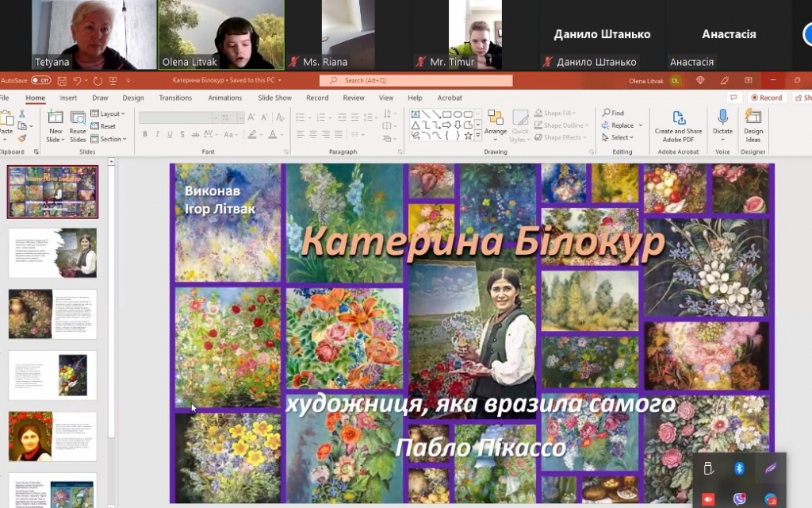
Task: Click the Numbering list icon
Action: [x=320, y=117]
